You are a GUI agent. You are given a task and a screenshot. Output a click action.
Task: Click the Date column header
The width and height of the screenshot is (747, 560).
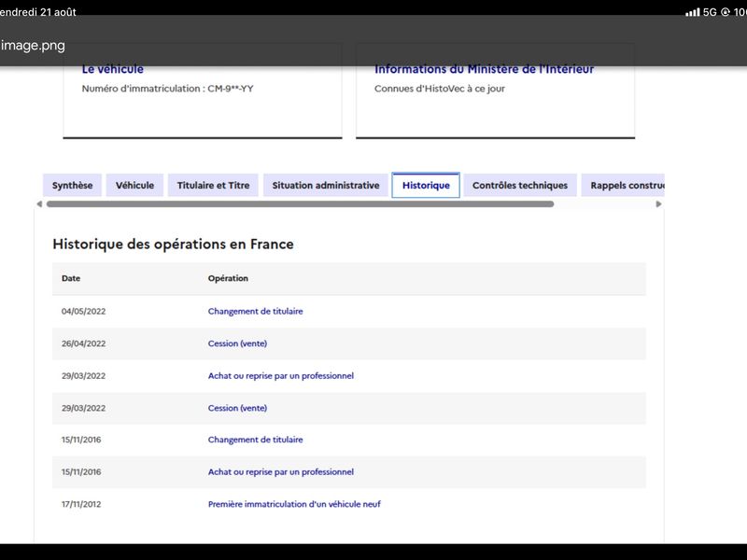(71, 278)
